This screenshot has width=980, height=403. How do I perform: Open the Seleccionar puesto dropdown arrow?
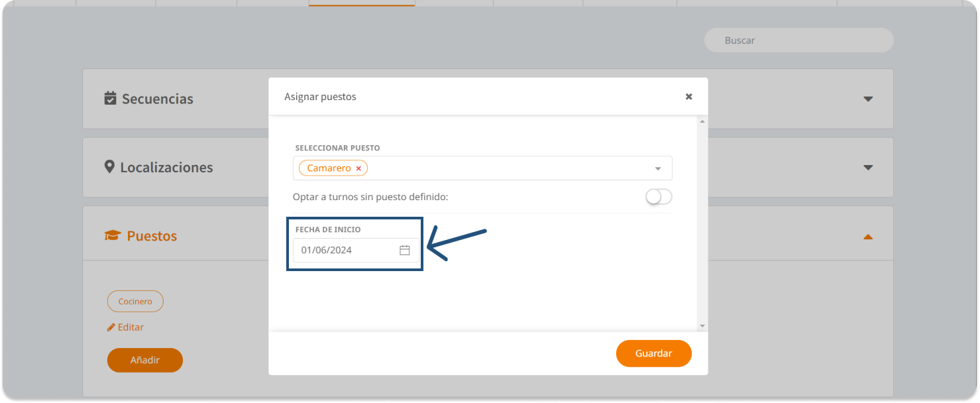[x=658, y=168]
